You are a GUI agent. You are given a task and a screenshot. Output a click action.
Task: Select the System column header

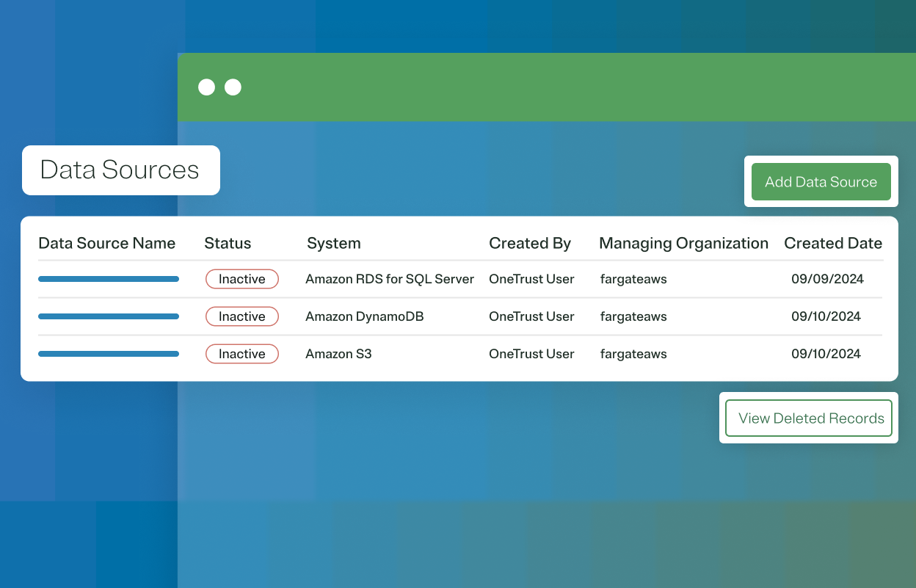[334, 243]
